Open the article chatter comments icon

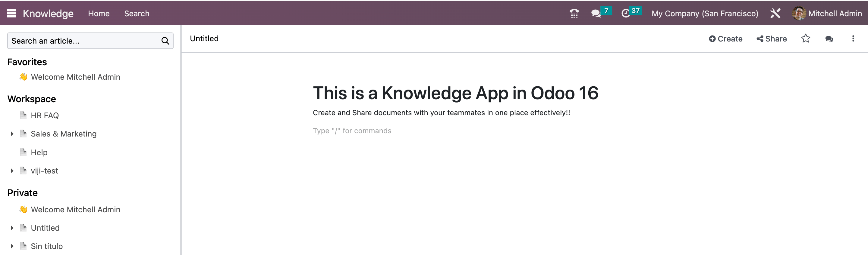click(829, 39)
